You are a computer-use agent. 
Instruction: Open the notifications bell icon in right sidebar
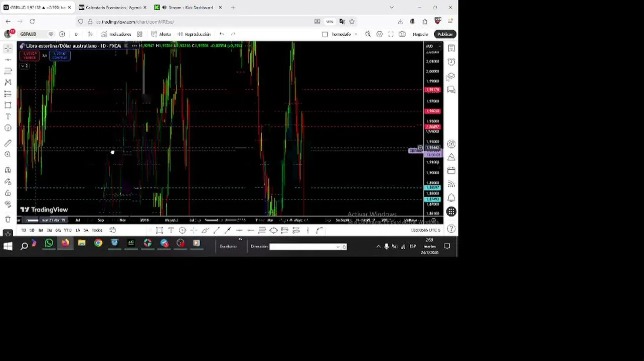click(451, 198)
